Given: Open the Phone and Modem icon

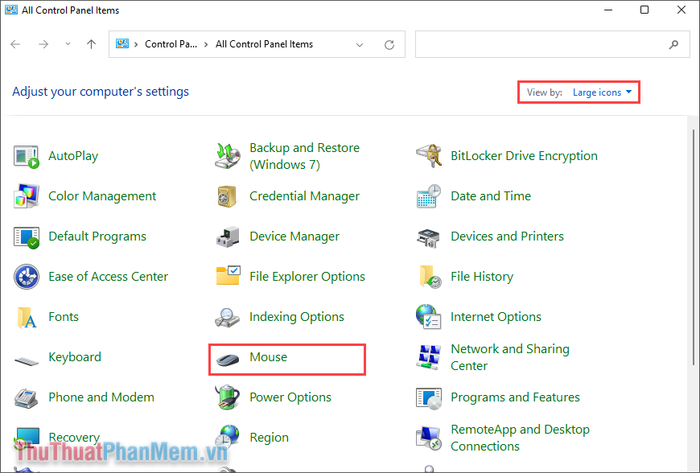Looking at the screenshot, I should (26, 398).
